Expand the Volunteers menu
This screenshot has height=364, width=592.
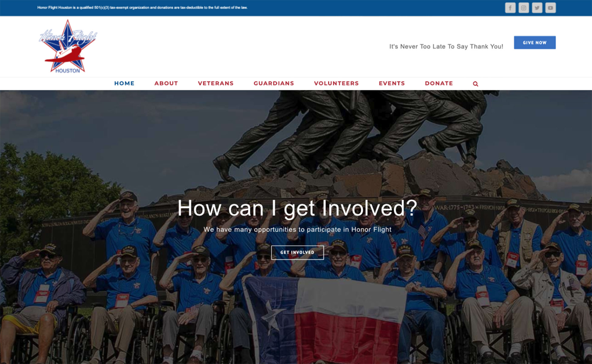336,83
